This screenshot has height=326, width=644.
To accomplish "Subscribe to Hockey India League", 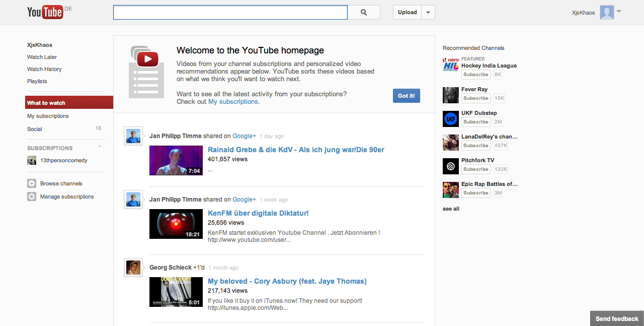I will tap(475, 75).
